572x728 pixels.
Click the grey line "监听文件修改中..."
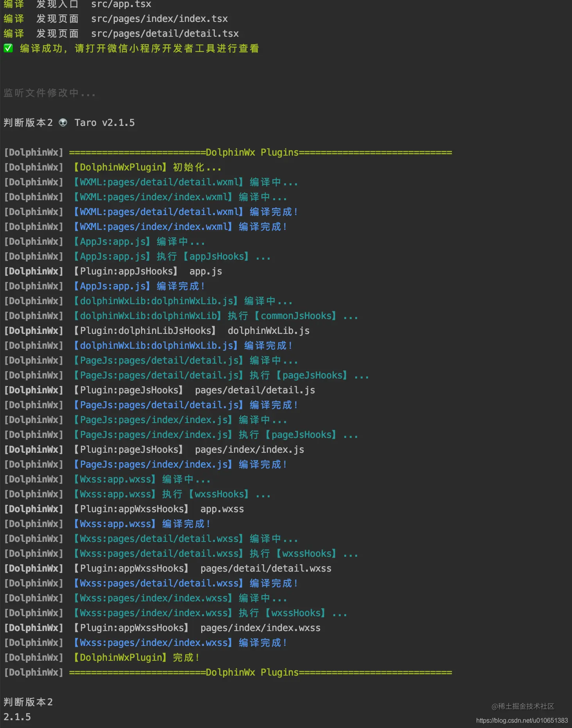(x=50, y=93)
